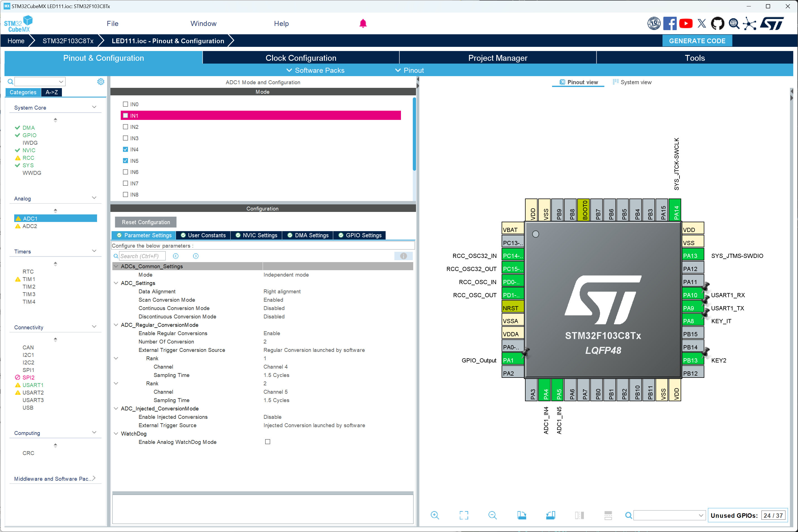
Task: Rotate the chip clockwise icon
Action: coord(521,515)
